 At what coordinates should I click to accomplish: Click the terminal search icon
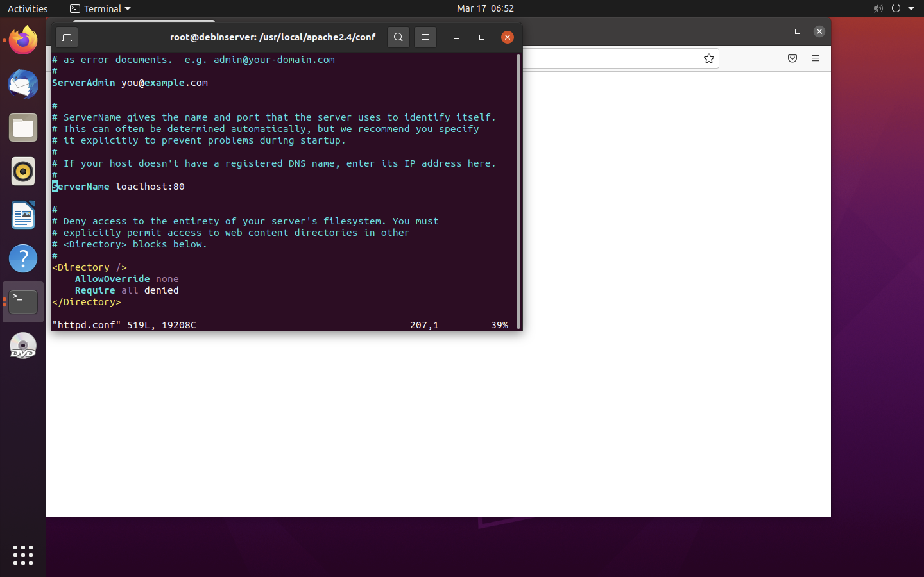[x=398, y=38]
